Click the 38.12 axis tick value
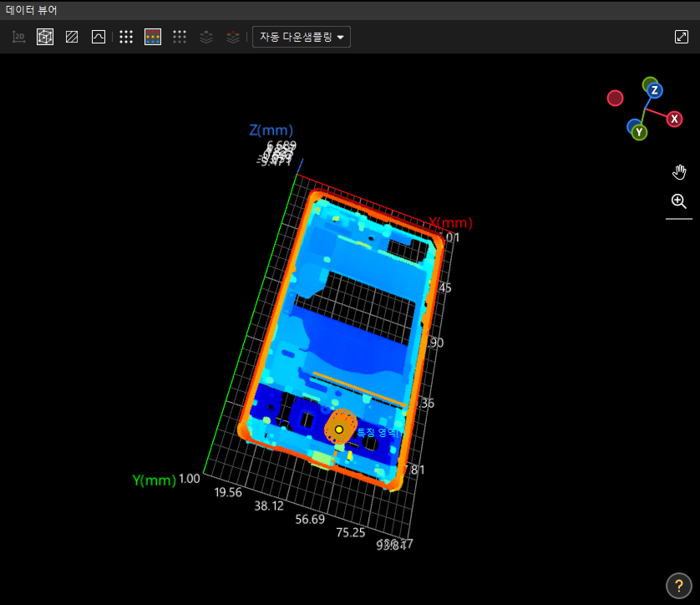Viewport: 700px width, 605px height. point(269,506)
